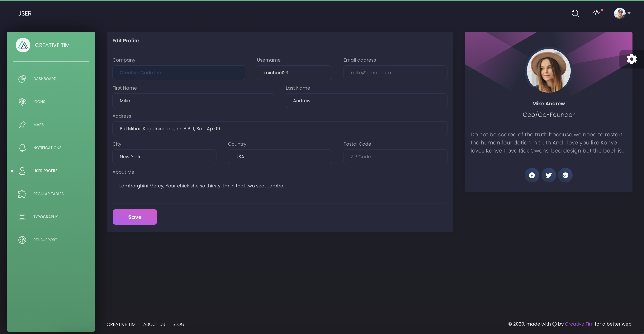Click the Creative Tim logo icon
Image resolution: width=644 pixels, height=334 pixels.
23,45
